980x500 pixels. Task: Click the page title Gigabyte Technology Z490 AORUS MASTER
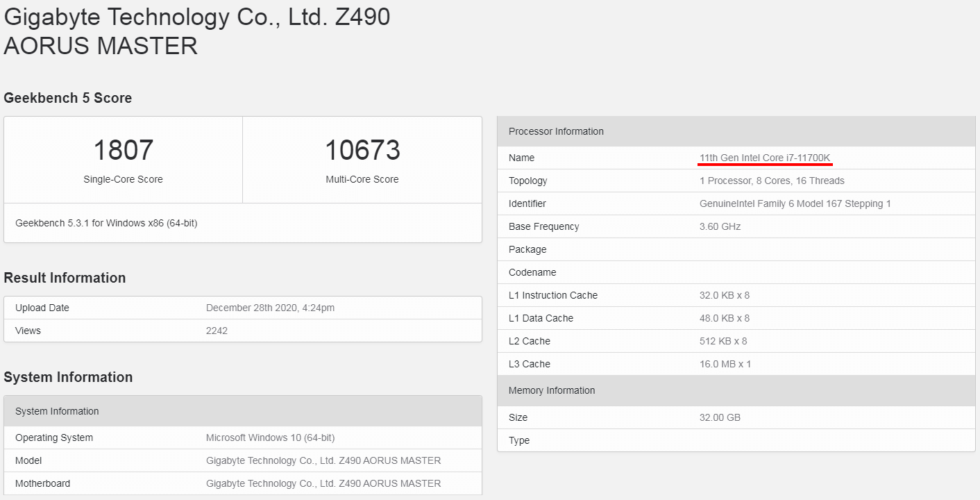click(x=197, y=31)
